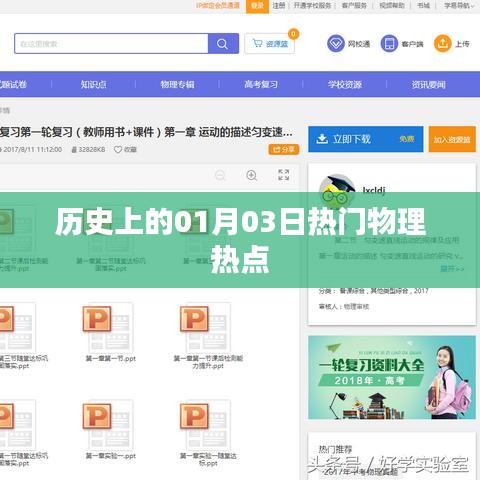
Task: Click the 立即下载 download button
Action: point(366,139)
